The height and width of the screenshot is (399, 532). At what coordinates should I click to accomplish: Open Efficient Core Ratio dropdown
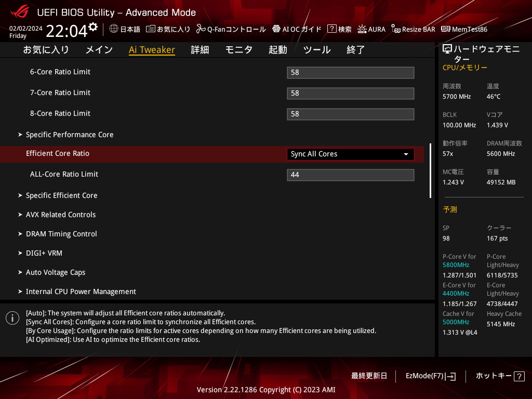350,154
